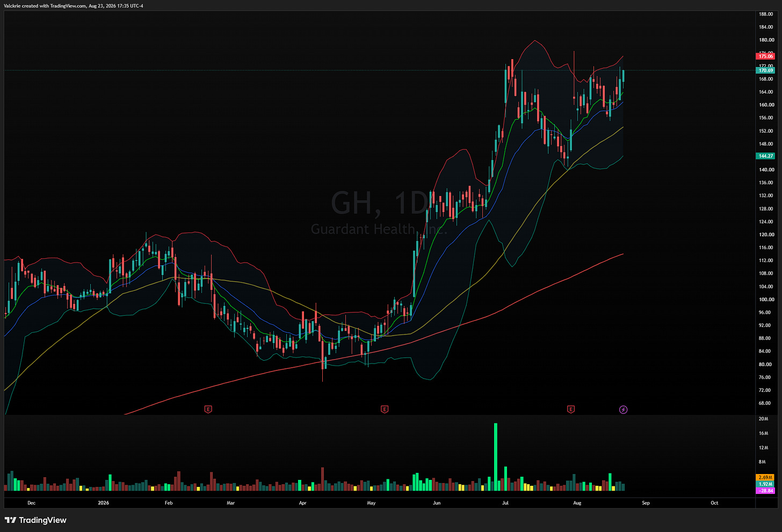Select the Aug label on the time axis
The image size is (782, 532).
[577, 503]
